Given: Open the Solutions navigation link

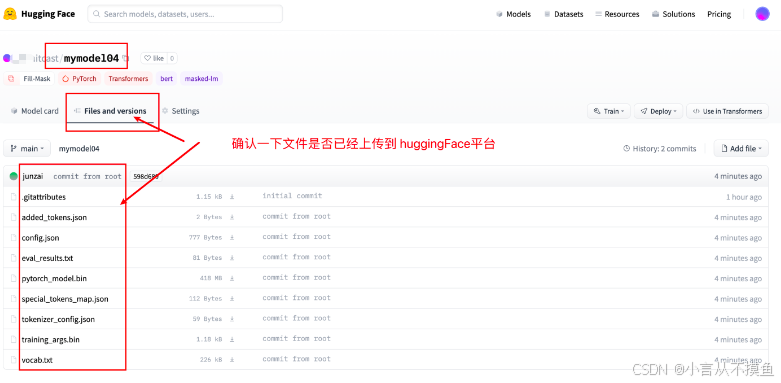Looking at the screenshot, I should 673,14.
